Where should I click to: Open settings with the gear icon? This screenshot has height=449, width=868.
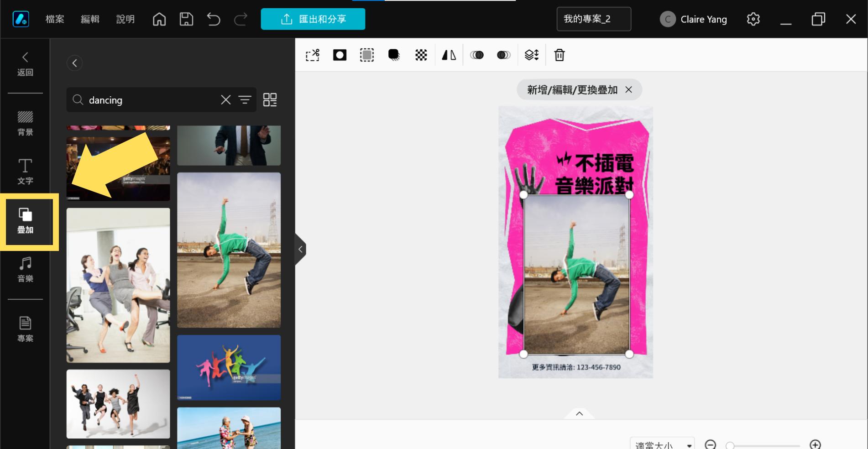coord(753,19)
